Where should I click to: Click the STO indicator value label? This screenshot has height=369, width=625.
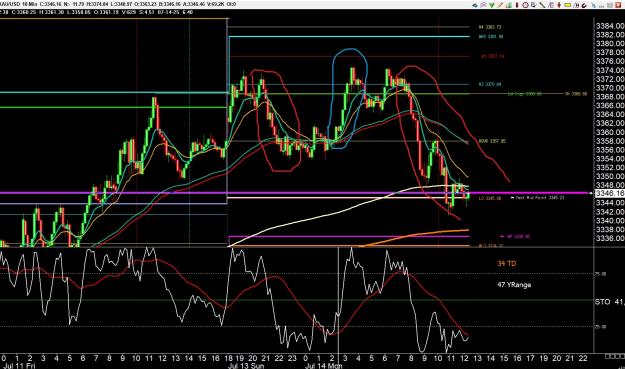[609, 302]
